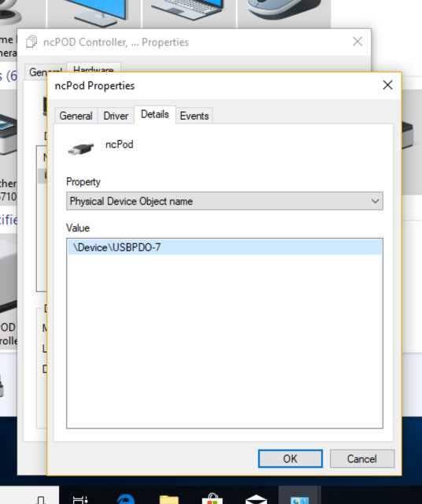Switch to the General tab in ncPod Properties
This screenshot has width=422, height=504.
[x=76, y=116]
